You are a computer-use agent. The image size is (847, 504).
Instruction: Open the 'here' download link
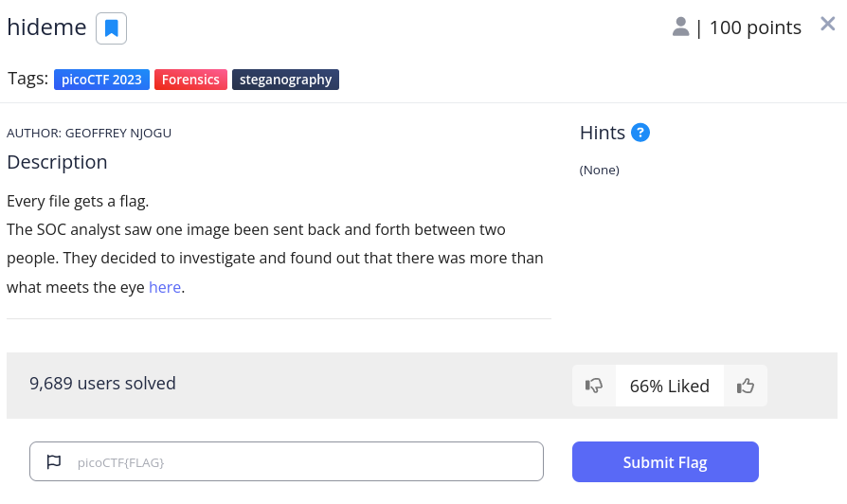click(x=165, y=287)
